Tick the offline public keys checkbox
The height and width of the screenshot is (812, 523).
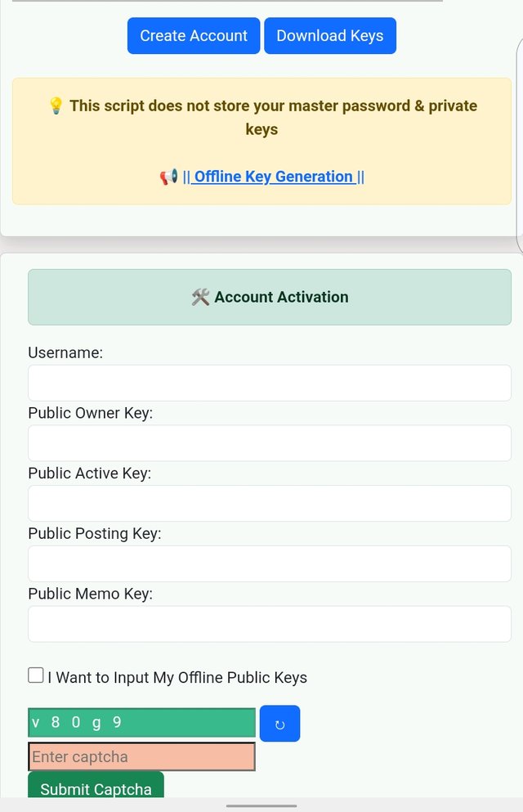click(36, 675)
